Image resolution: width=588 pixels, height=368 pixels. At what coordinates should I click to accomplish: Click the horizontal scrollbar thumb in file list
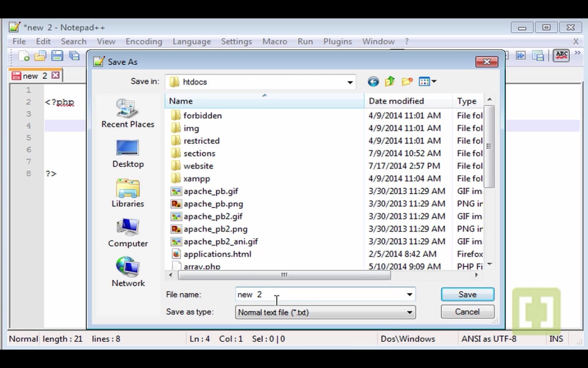[x=284, y=275]
